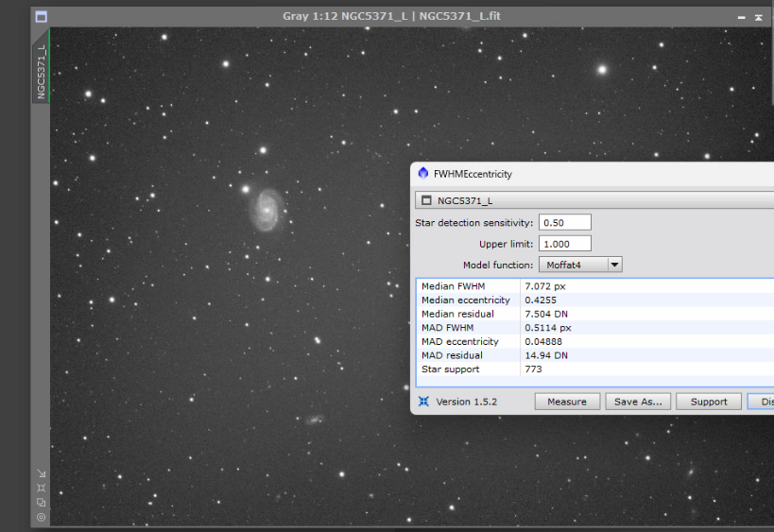Click the image window icon in title bar
Viewport: 774px width, 532px height.
pyautogui.click(x=42, y=17)
